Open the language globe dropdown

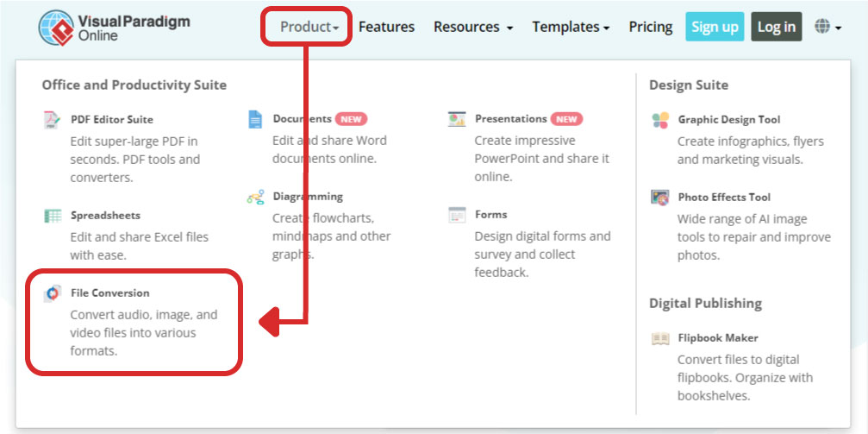[x=827, y=27]
